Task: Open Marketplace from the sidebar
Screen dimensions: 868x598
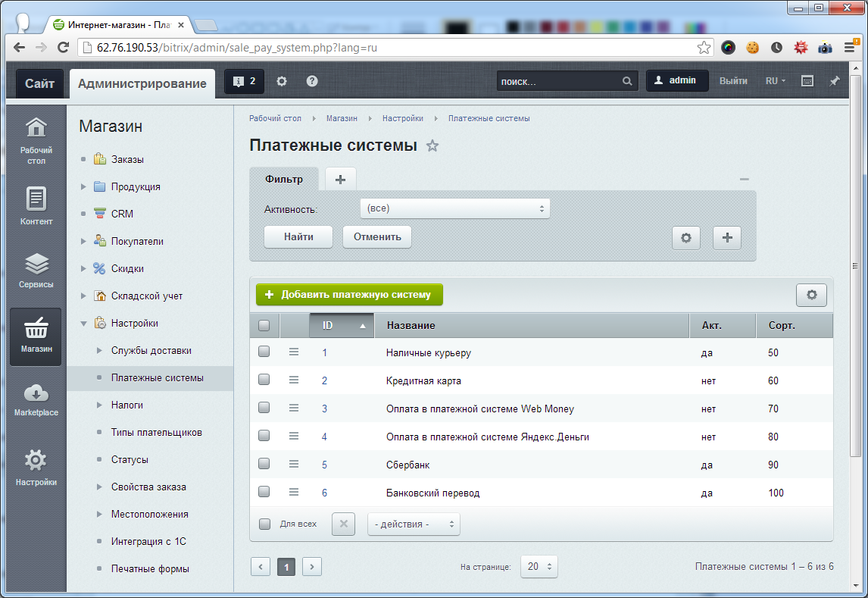Action: (x=36, y=400)
